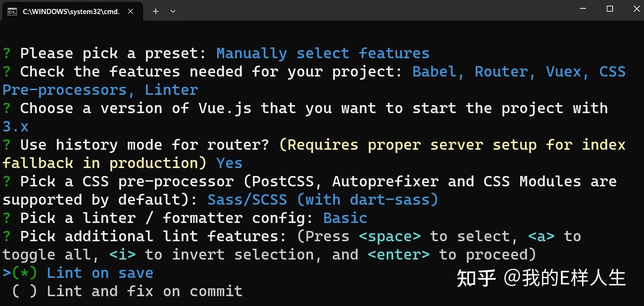Minimize the terminal window
Viewport: 644px width, 306px height.
[x=583, y=9]
